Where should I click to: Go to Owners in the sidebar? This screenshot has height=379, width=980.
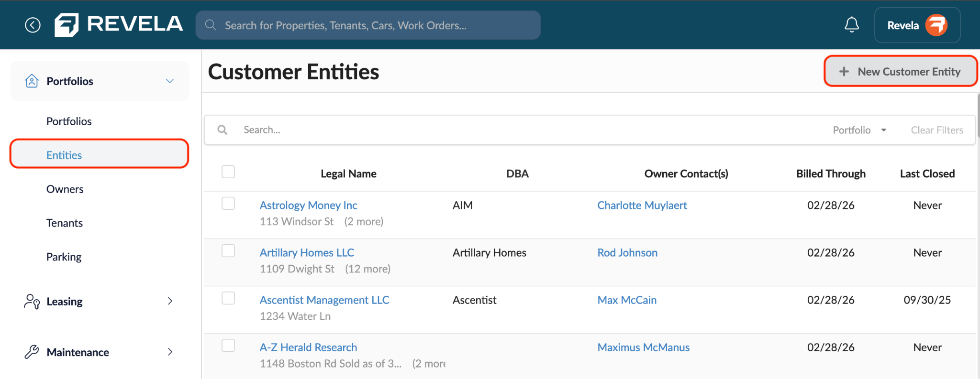tap(65, 189)
